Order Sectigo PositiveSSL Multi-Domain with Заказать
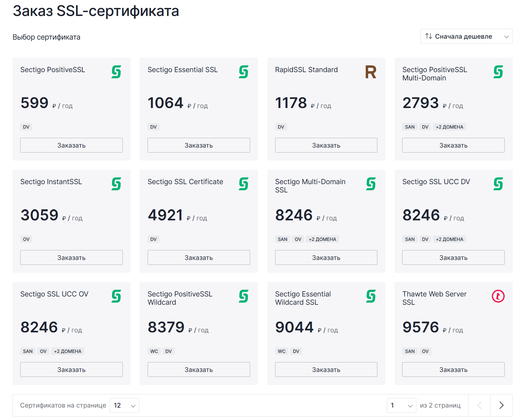The height and width of the screenshot is (418, 532). 453,145
